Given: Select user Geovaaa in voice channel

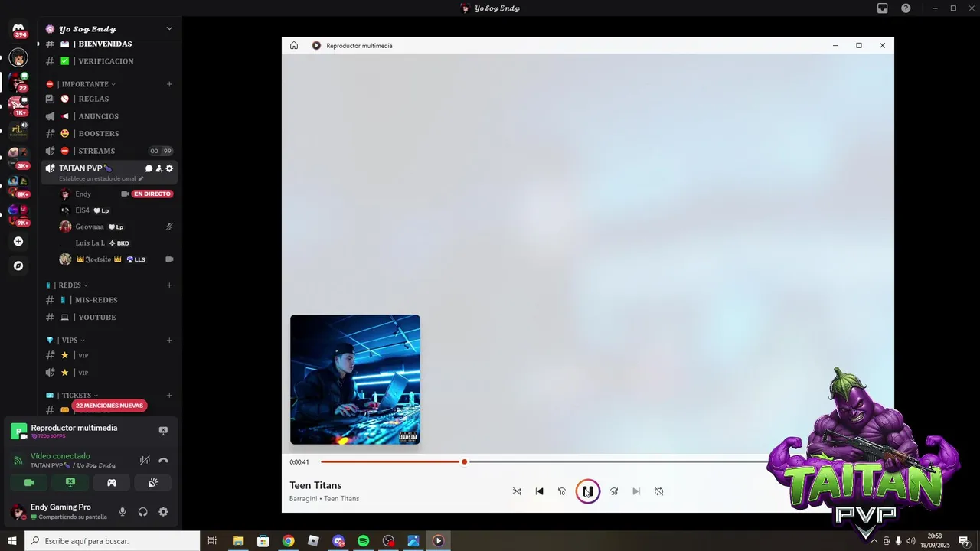Looking at the screenshot, I should [x=90, y=227].
